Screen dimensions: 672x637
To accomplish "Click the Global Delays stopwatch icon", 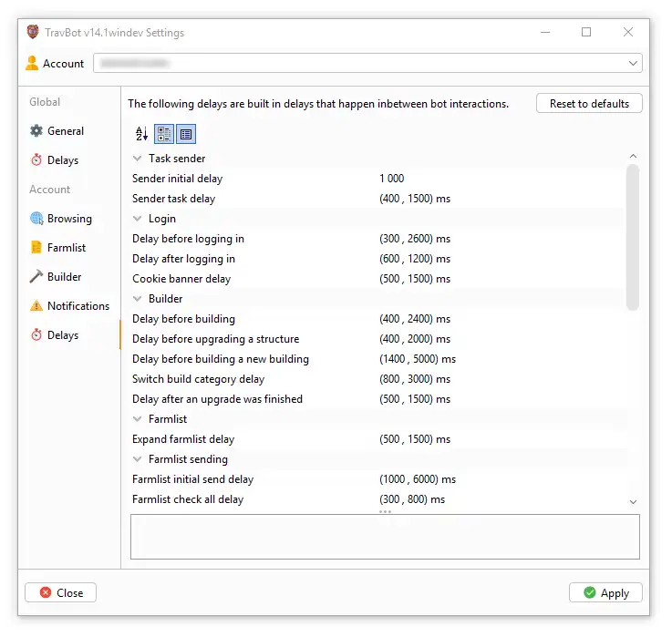I will (x=36, y=160).
